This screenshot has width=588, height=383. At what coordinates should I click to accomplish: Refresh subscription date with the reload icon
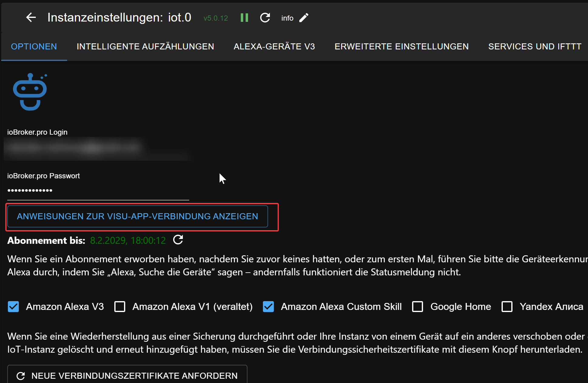[x=178, y=240]
